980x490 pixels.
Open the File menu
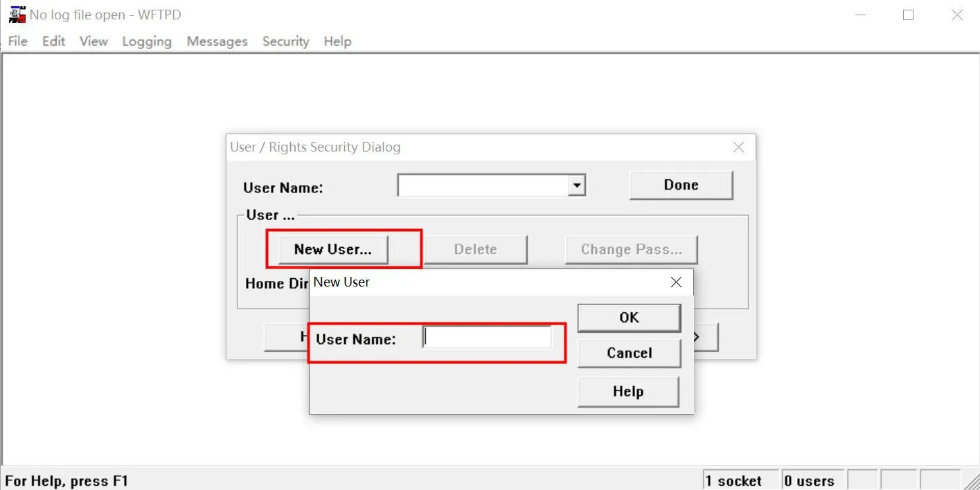click(x=17, y=41)
